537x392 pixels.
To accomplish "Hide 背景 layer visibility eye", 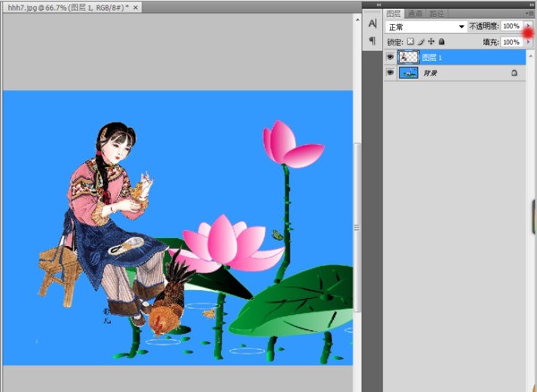I will click(390, 72).
